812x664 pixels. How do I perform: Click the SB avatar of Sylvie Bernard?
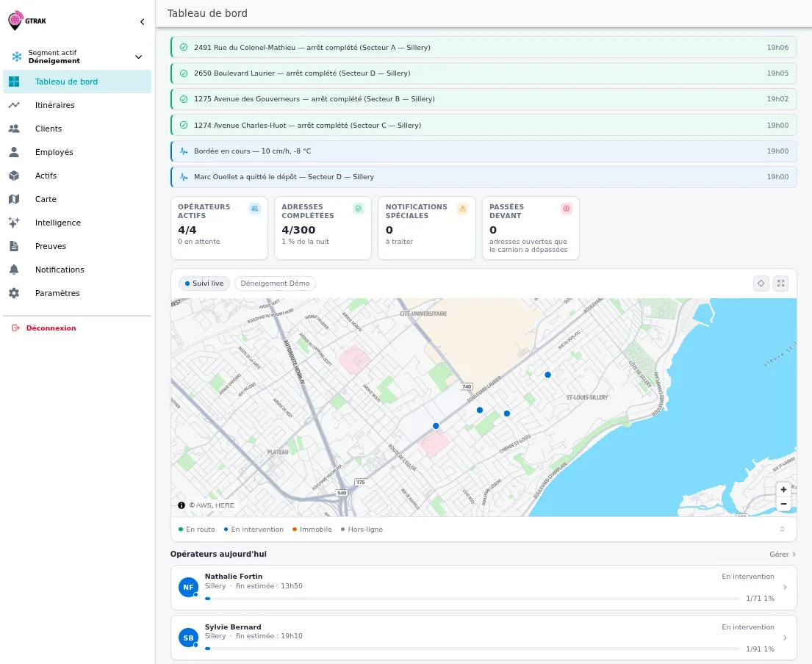189,638
